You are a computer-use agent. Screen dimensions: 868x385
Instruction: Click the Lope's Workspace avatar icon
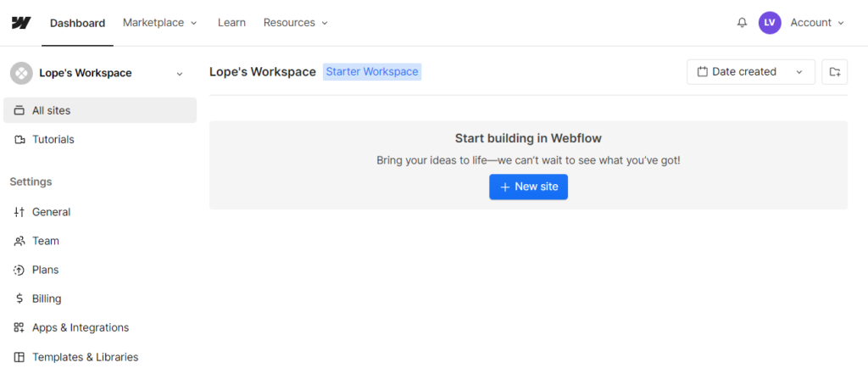tap(21, 73)
